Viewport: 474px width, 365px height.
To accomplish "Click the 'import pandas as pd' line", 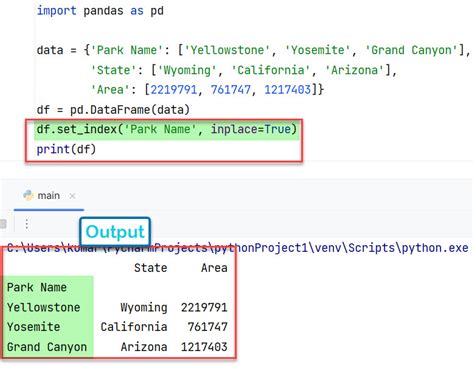I will (x=100, y=11).
